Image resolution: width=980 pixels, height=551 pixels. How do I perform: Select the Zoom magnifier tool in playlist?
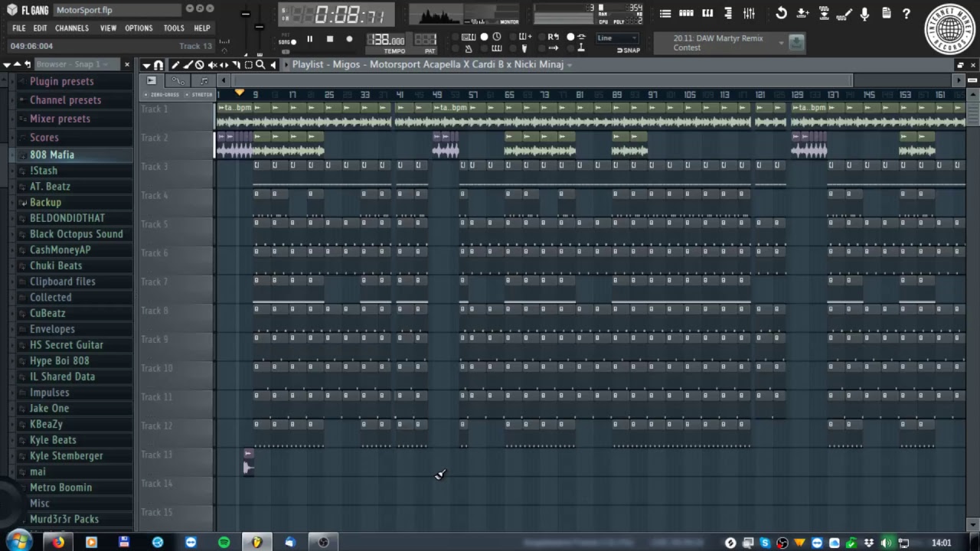(260, 65)
